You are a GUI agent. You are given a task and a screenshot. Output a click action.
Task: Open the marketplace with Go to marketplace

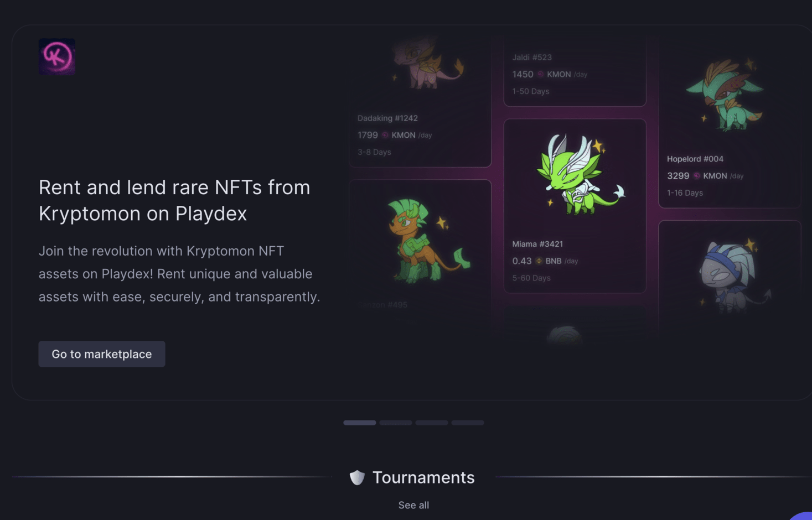point(102,354)
